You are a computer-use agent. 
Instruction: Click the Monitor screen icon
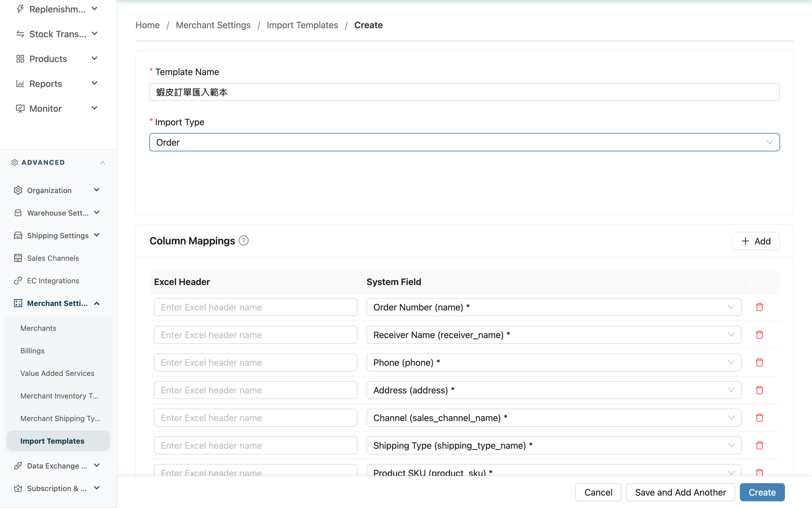[20, 109]
